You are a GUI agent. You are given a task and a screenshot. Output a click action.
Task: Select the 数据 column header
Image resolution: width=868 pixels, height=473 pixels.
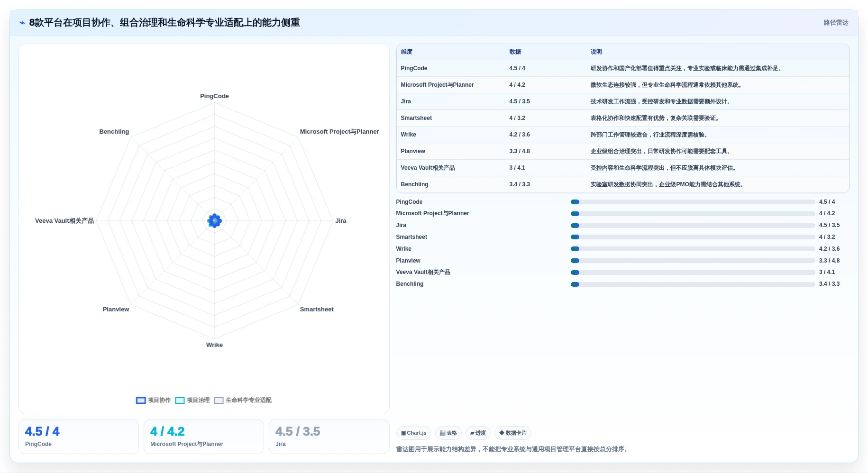coord(515,52)
